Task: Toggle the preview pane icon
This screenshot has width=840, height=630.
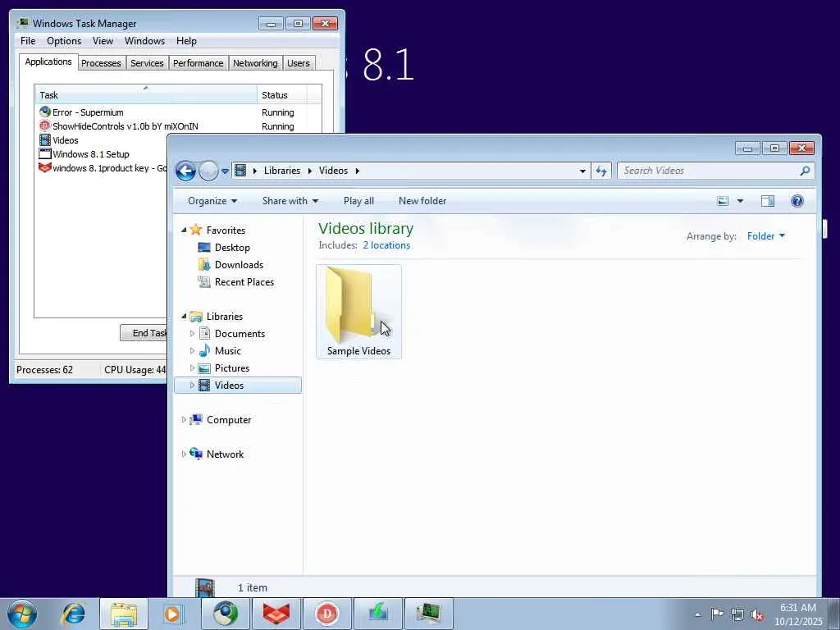Action: (768, 201)
